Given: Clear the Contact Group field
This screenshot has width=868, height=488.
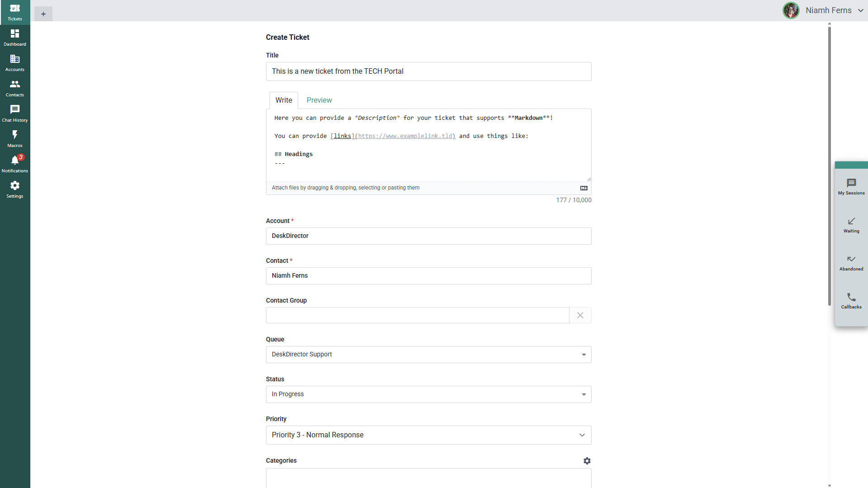Looking at the screenshot, I should click(x=580, y=315).
